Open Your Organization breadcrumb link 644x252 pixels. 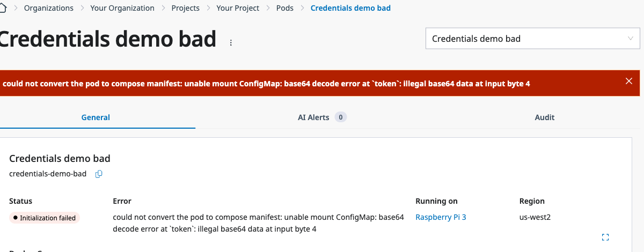click(122, 8)
